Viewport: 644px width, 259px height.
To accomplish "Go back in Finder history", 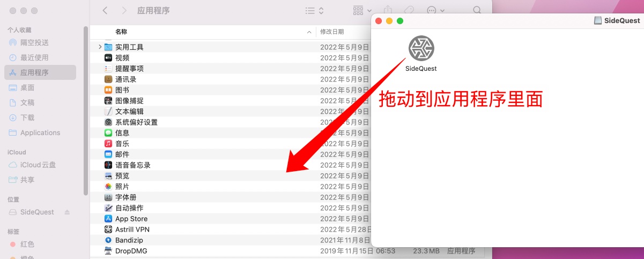I will [x=105, y=10].
